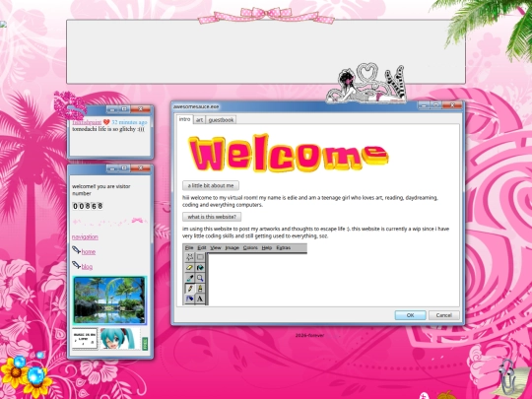The width and height of the screenshot is (532, 399).
Task: Click the '32 minutes ago' timestamp
Action: coord(129,122)
